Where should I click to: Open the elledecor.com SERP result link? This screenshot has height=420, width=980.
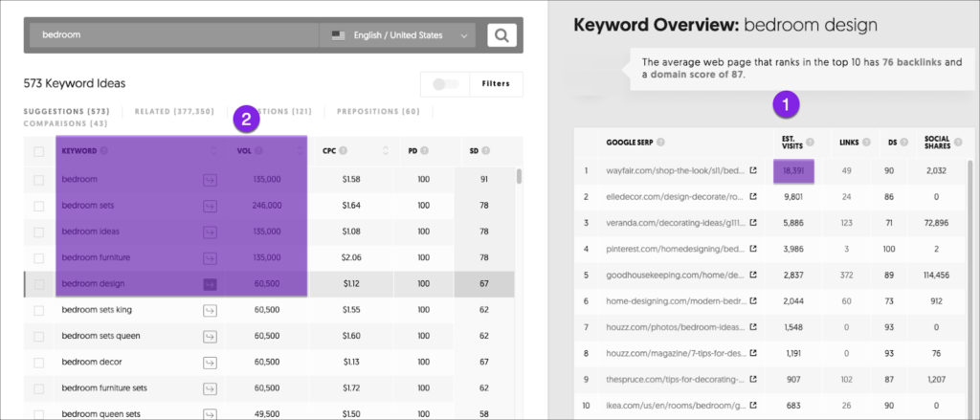(x=670, y=197)
